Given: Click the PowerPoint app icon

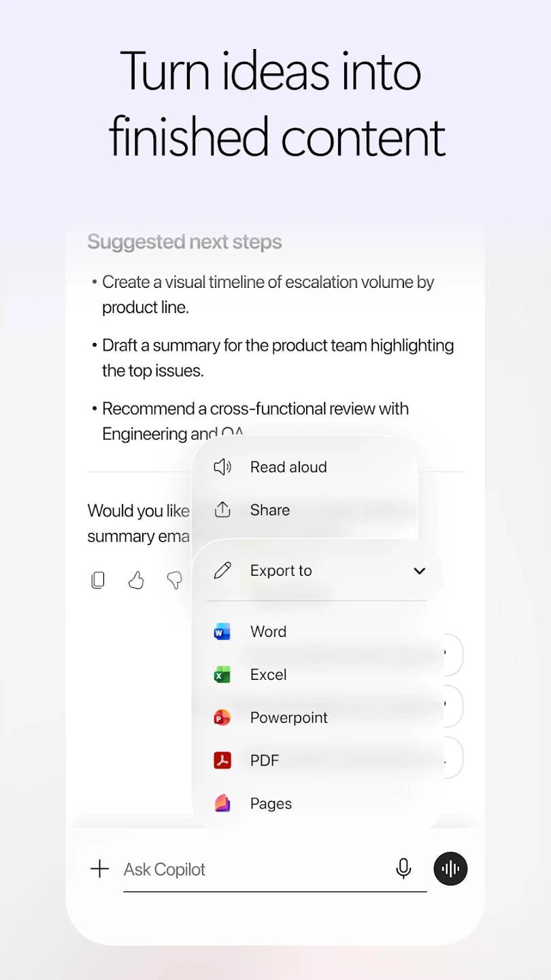Looking at the screenshot, I should pyautogui.click(x=222, y=717).
